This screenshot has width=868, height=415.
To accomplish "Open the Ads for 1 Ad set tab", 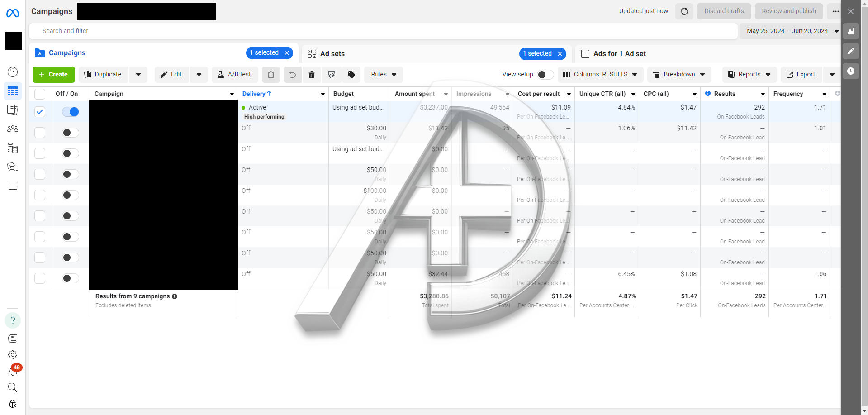I will [619, 54].
